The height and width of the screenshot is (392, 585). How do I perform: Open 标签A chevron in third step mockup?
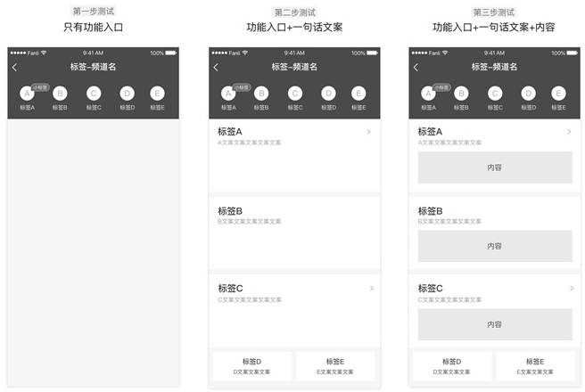(569, 132)
